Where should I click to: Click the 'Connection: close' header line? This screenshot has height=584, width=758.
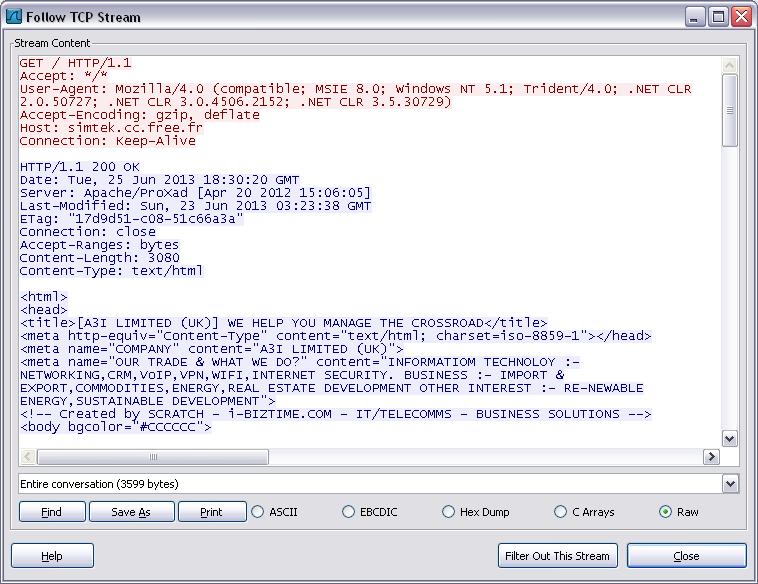click(x=88, y=232)
